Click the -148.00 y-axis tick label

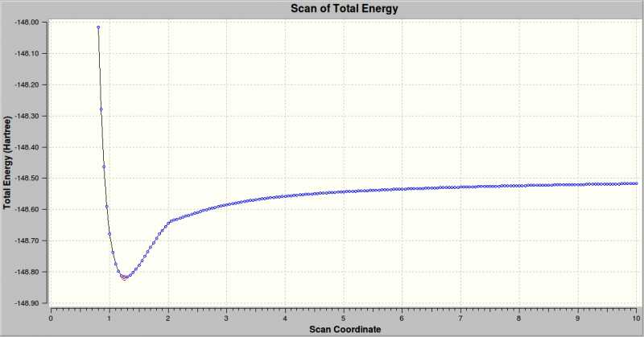(x=27, y=23)
